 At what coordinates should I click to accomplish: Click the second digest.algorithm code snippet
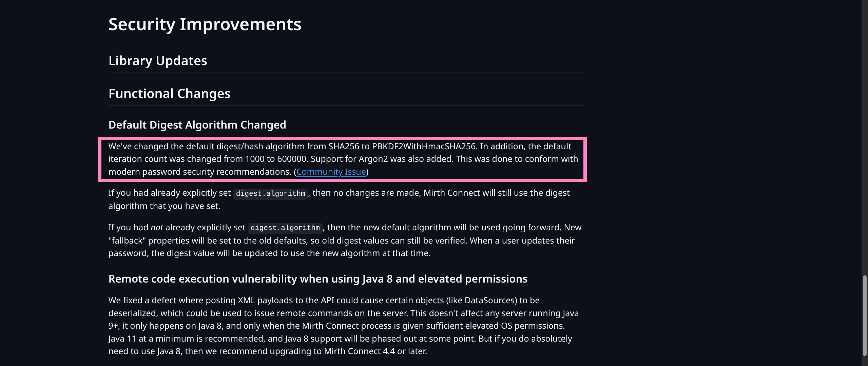coord(285,228)
